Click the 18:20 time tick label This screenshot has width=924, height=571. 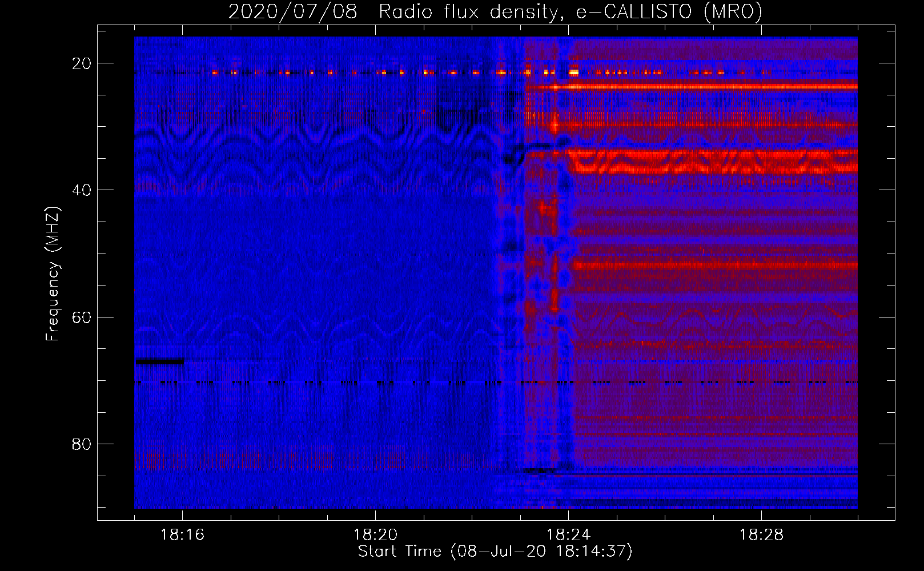[x=375, y=535]
